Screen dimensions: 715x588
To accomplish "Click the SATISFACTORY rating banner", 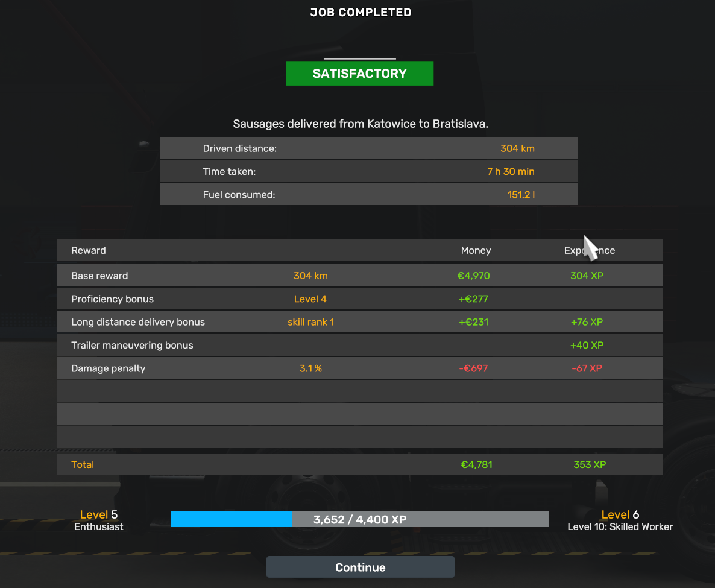I will pos(360,74).
